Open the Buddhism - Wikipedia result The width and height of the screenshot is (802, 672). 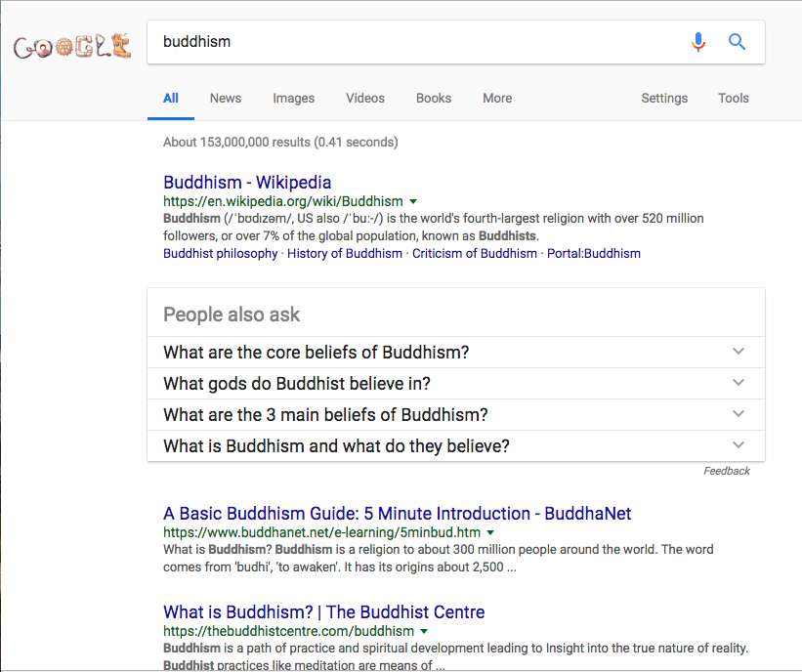click(x=247, y=182)
